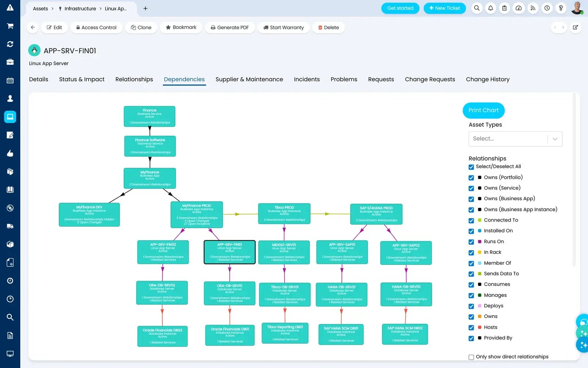Click the Print Chart button

(x=483, y=110)
